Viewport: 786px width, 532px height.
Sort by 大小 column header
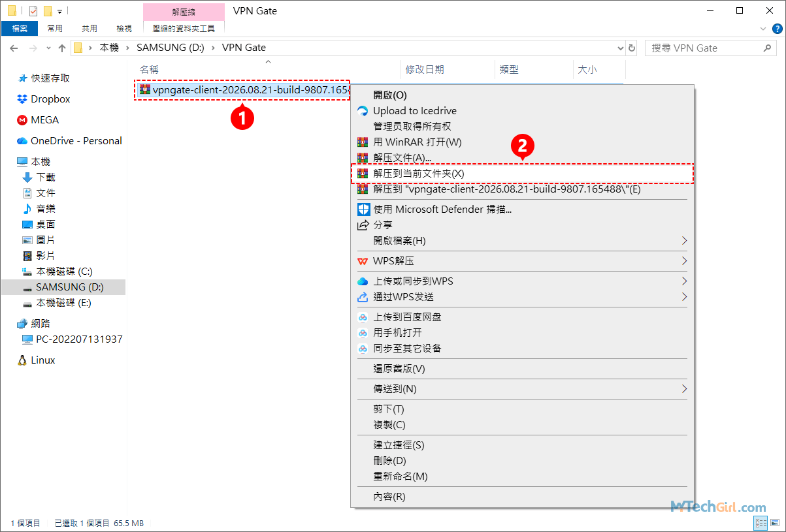click(599, 70)
